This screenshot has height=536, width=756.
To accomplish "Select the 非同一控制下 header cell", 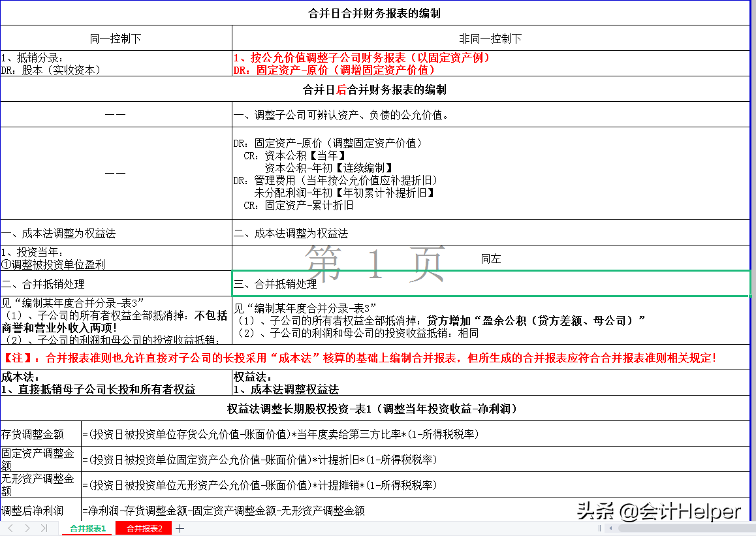I will [493, 38].
